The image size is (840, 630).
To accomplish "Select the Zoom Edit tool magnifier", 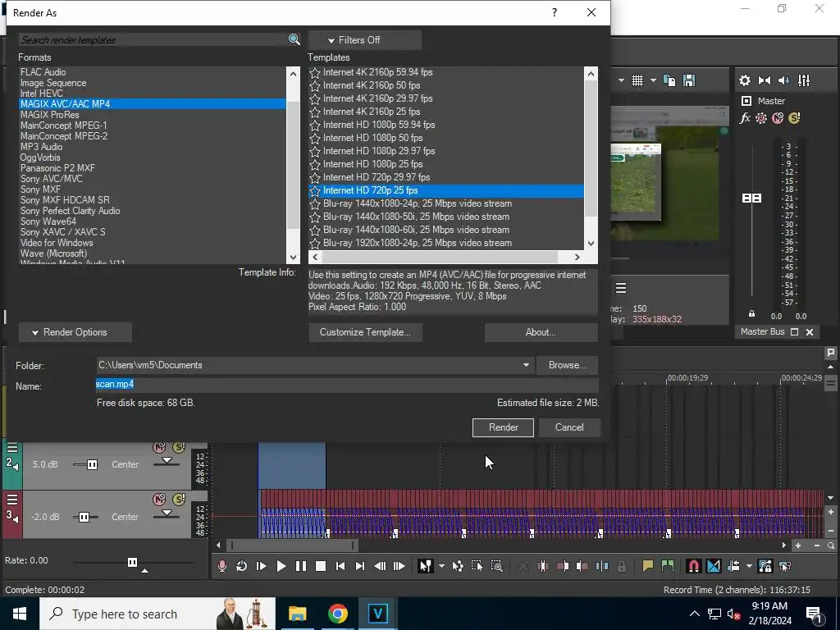I will [496, 566].
